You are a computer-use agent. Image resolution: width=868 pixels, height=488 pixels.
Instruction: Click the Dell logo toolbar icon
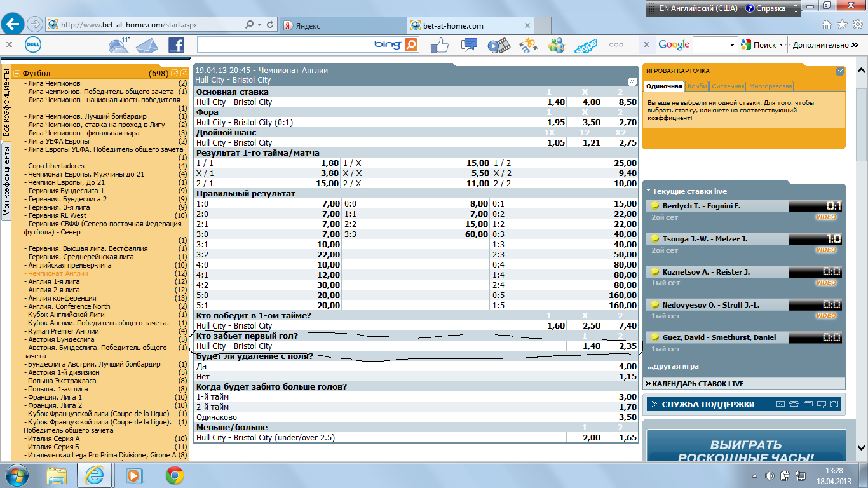pyautogui.click(x=33, y=45)
